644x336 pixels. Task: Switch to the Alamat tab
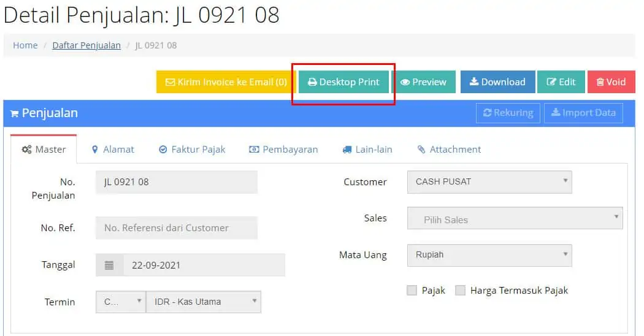click(112, 149)
